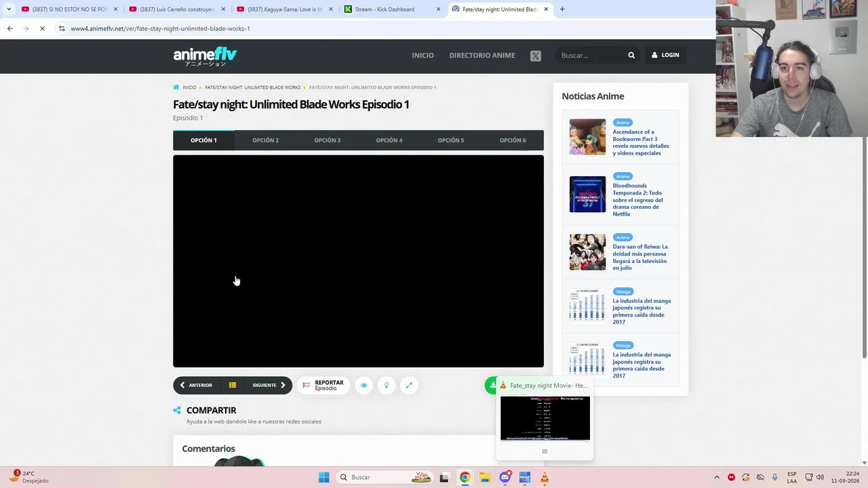
Task: Click the microphone tray icon
Action: point(774,477)
